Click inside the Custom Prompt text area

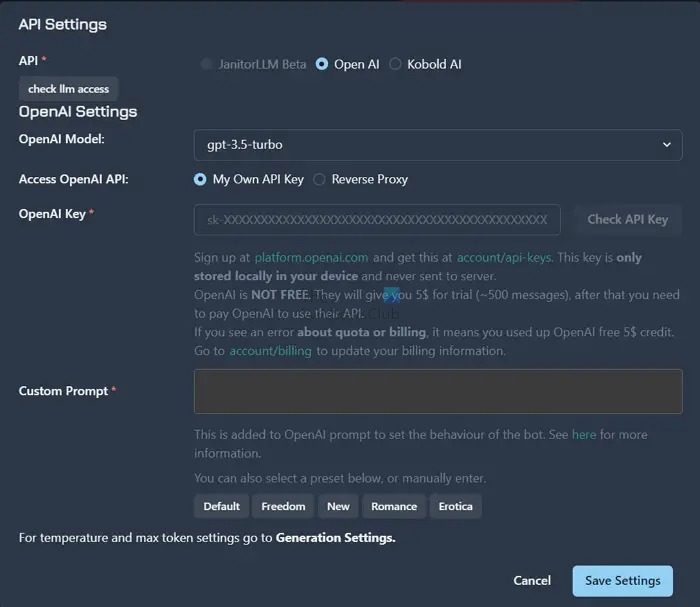(x=438, y=391)
